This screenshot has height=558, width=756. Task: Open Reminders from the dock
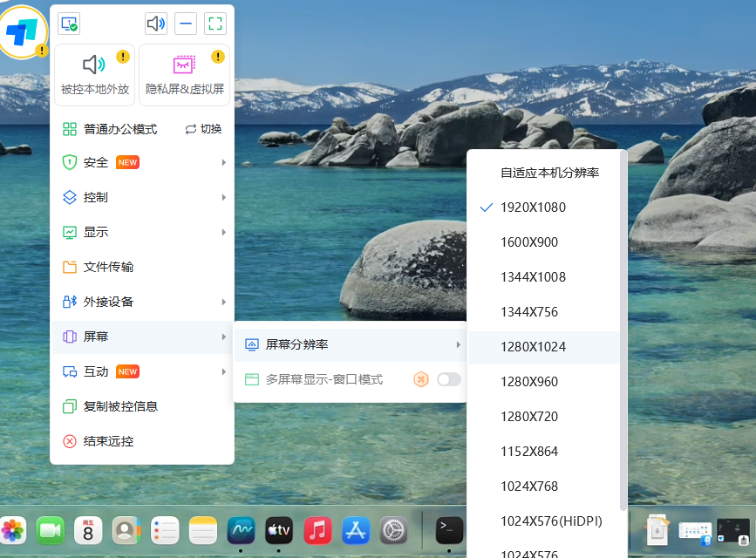click(165, 530)
